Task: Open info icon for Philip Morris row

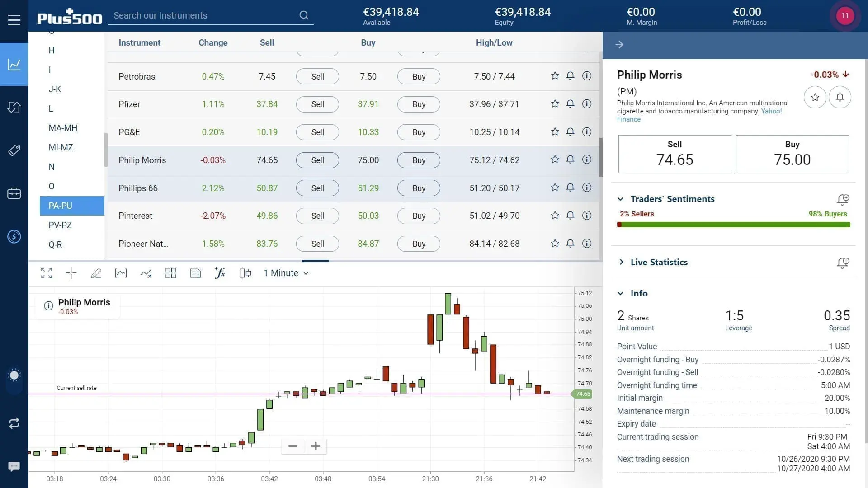Action: (x=587, y=160)
